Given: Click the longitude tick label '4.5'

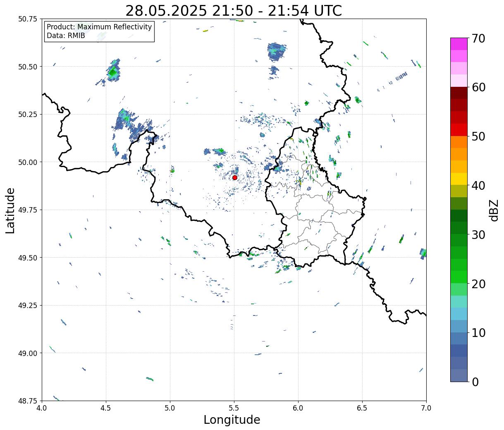Looking at the screenshot, I should (106, 408).
